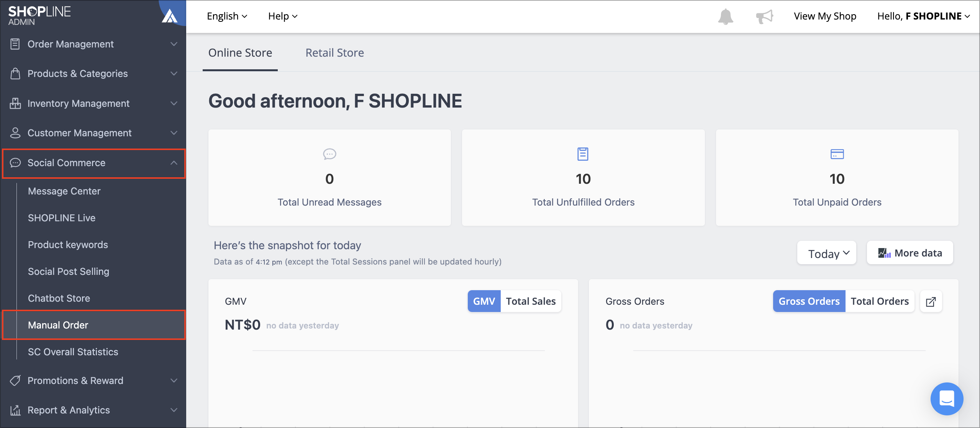Click the Inventory Management boxes icon
The width and height of the screenshot is (980, 428).
pyautogui.click(x=15, y=103)
